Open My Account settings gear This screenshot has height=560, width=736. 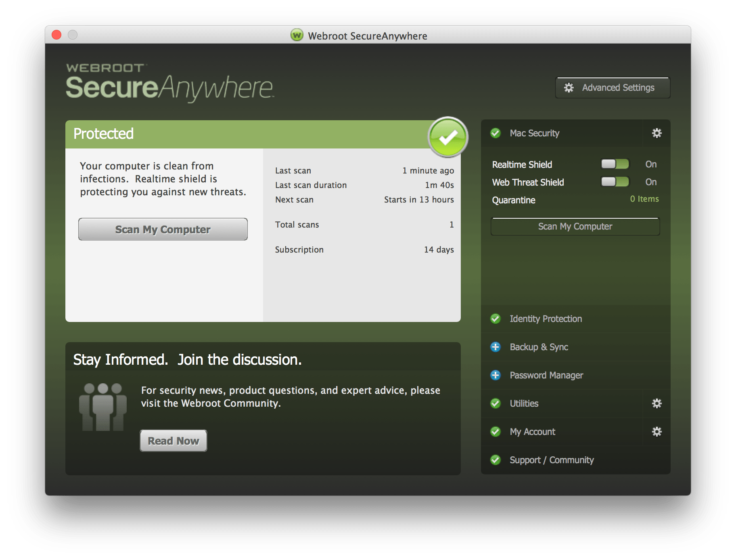pos(657,432)
